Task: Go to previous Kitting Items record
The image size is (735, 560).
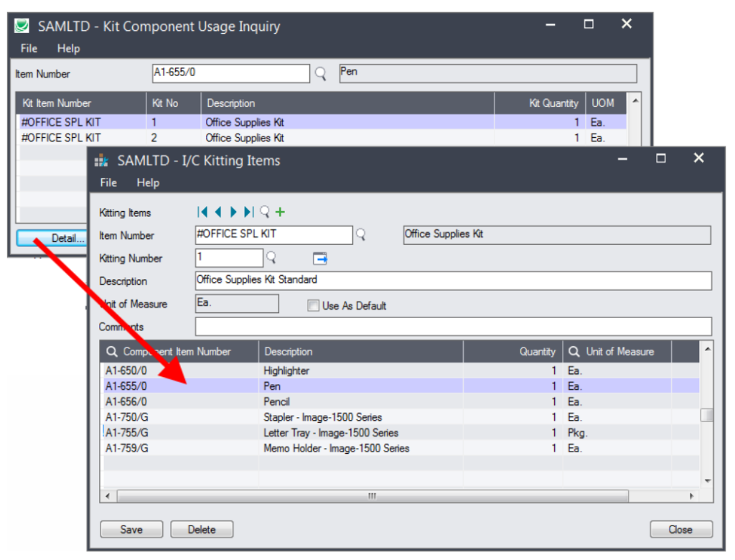Action: click(218, 212)
